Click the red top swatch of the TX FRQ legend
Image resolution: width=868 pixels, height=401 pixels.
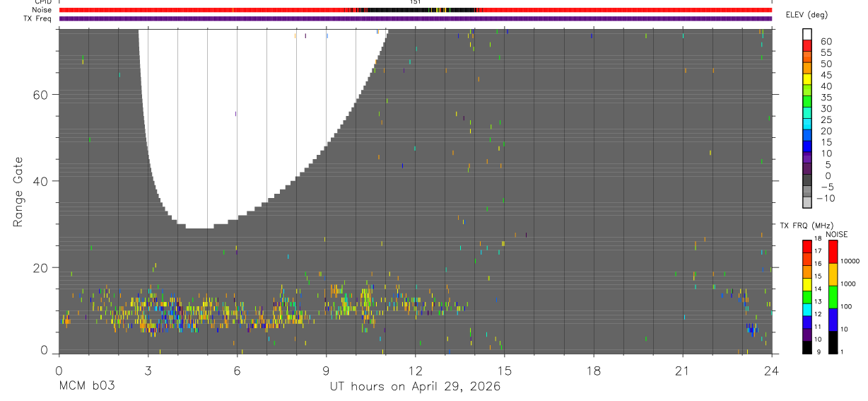tap(807, 245)
